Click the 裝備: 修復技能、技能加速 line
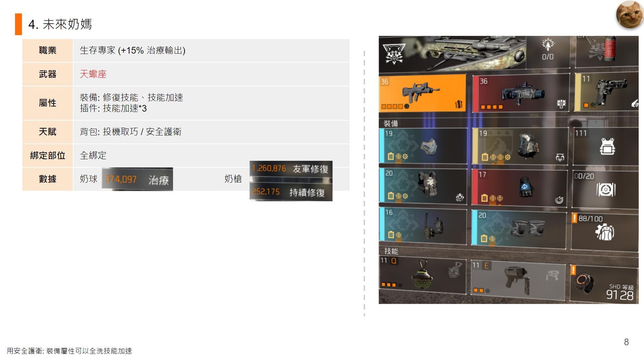Image resolution: width=644 pixels, height=362 pixels. (131, 98)
